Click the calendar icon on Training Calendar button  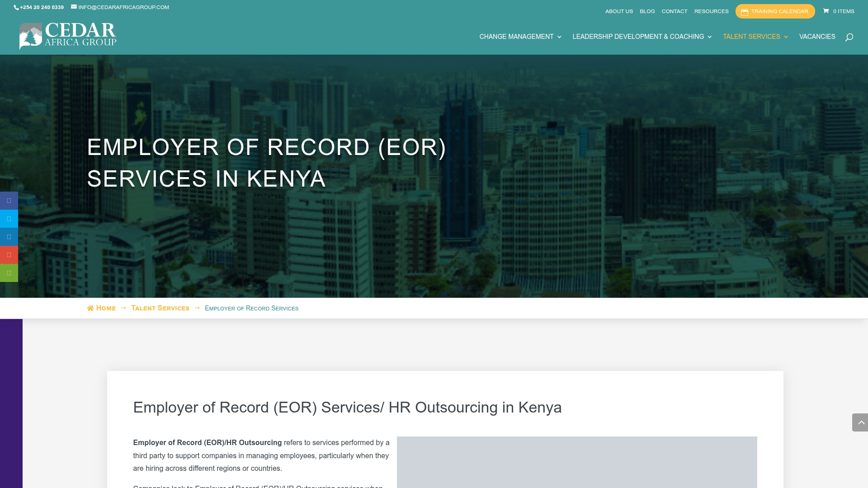tap(745, 11)
